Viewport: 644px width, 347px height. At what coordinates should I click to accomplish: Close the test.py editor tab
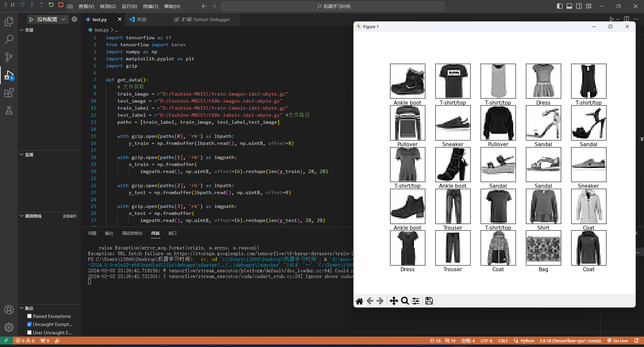pos(119,19)
